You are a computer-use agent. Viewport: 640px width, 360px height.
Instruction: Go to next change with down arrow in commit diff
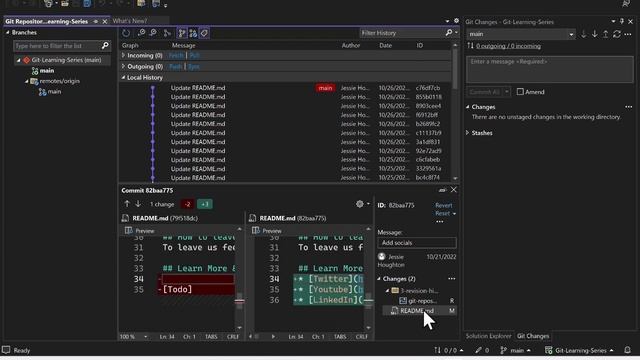pyautogui.click(x=138, y=204)
